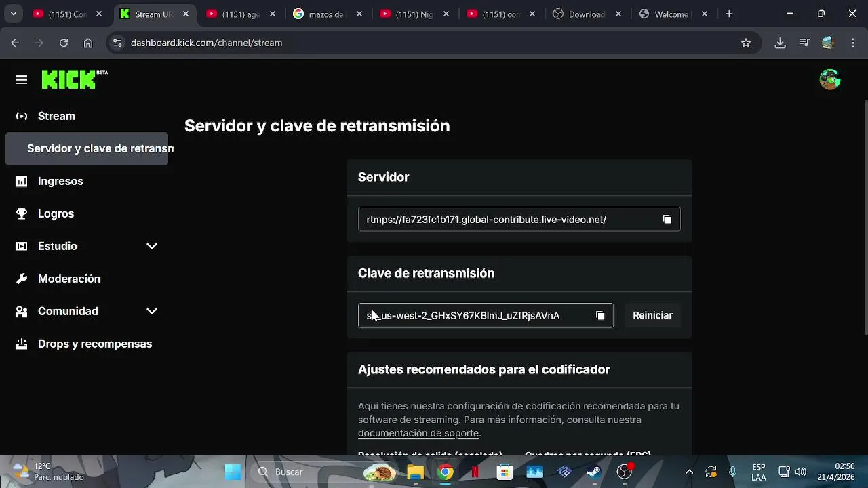868x488 pixels.
Task: Switch to the (1151) Nig YouTube tab
Action: click(x=414, y=14)
